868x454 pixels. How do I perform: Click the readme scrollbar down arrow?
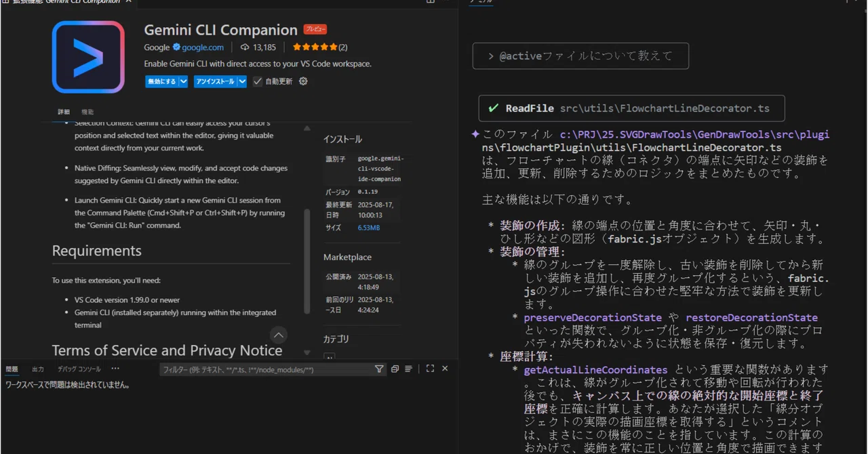click(307, 353)
